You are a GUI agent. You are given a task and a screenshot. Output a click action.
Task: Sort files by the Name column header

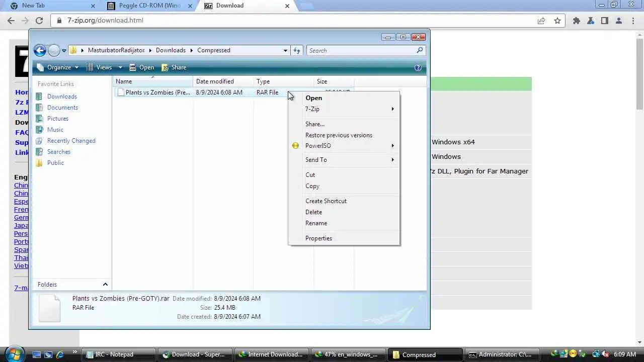[x=153, y=81]
